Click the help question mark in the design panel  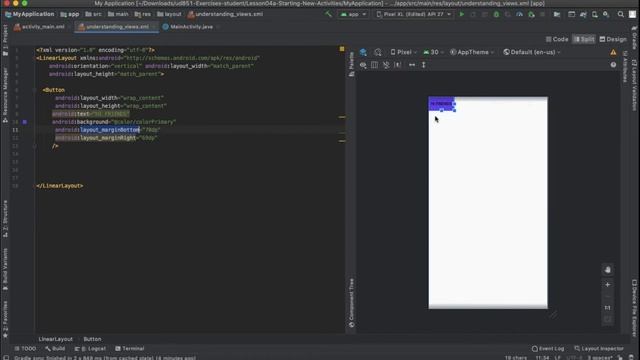pos(613,65)
